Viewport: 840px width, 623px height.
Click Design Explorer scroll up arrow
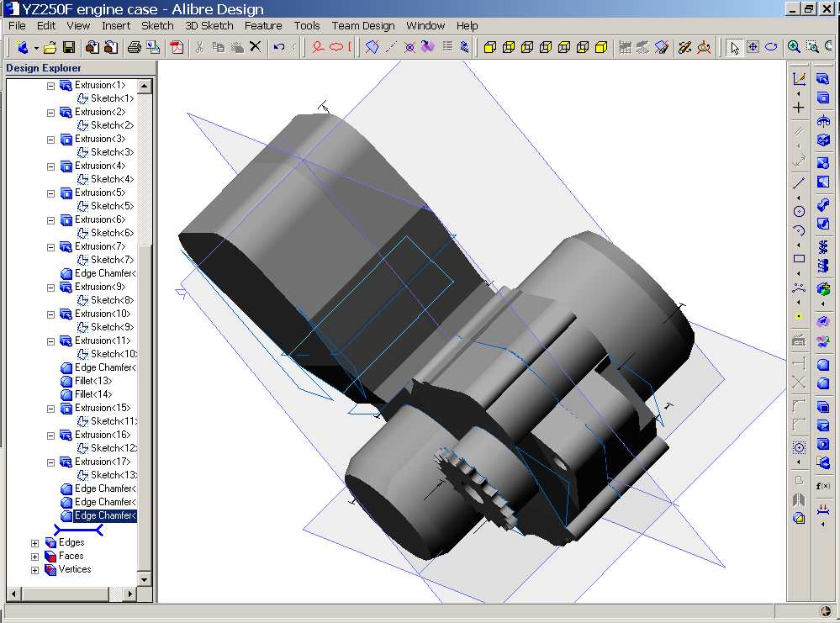point(144,86)
